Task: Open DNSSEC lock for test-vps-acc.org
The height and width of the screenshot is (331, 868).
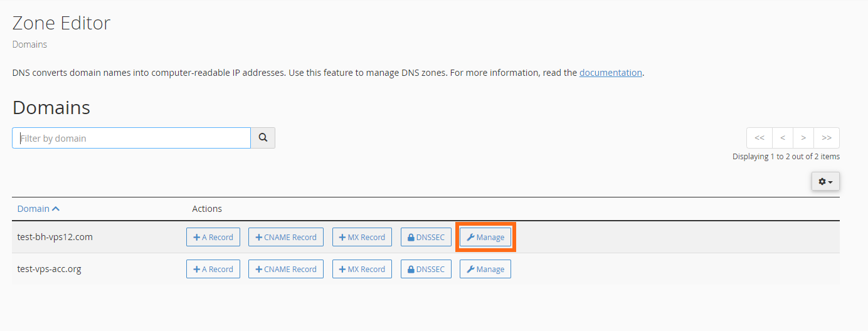Action: [x=426, y=269]
